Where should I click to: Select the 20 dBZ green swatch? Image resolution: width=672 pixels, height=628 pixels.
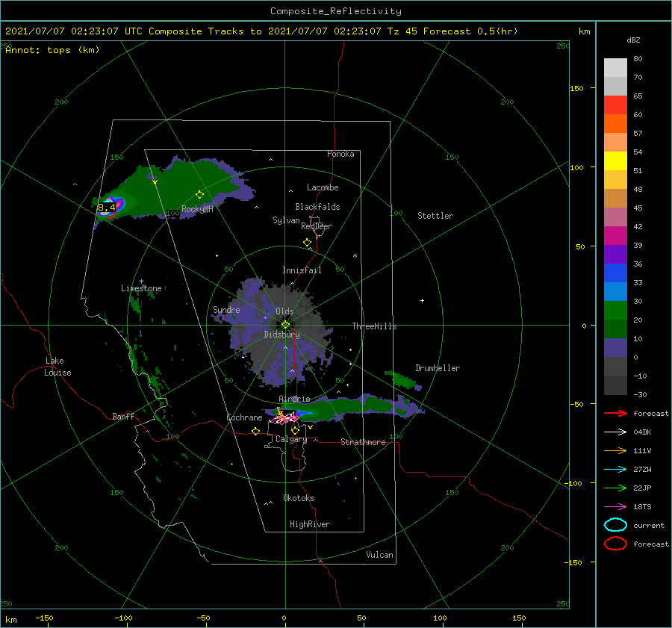click(615, 310)
